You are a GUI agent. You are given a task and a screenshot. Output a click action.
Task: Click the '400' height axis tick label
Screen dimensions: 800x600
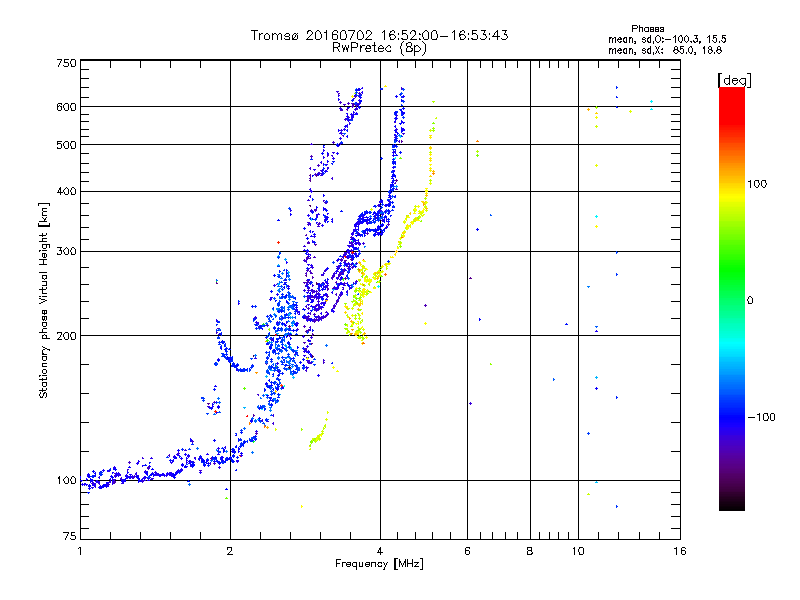[x=66, y=192]
